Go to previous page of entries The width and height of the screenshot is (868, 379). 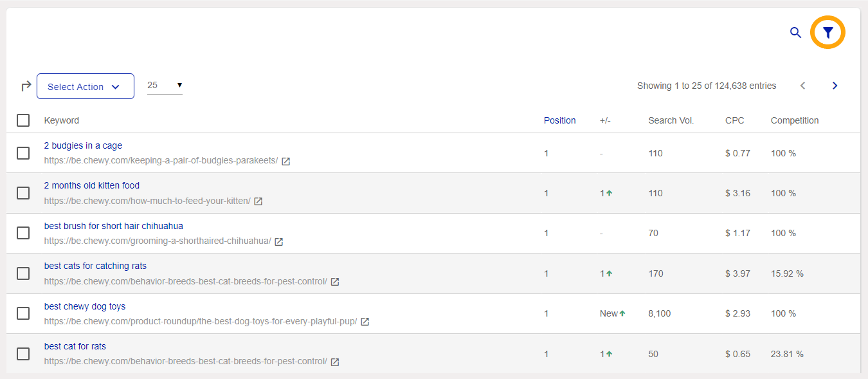click(x=802, y=85)
